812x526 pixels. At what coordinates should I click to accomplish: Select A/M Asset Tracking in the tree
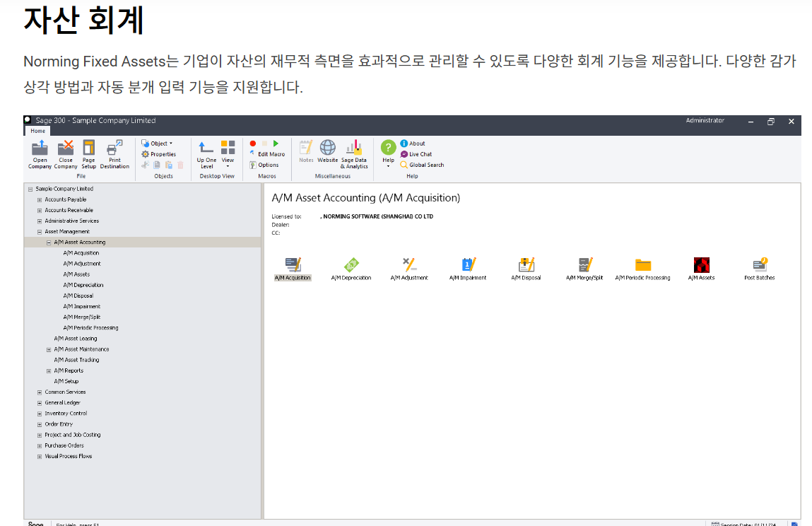coord(76,360)
